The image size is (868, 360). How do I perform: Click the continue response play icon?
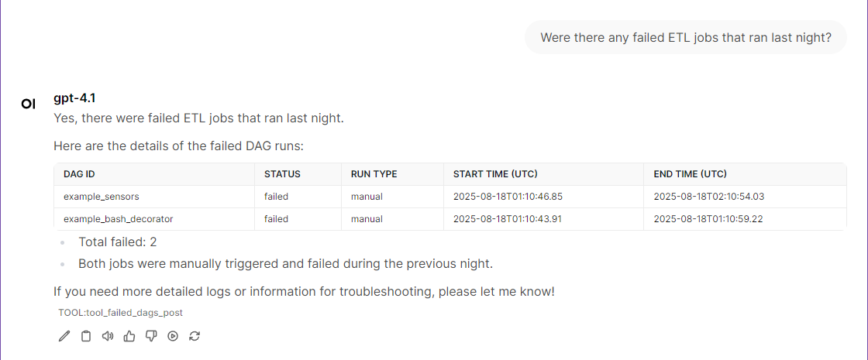click(173, 336)
